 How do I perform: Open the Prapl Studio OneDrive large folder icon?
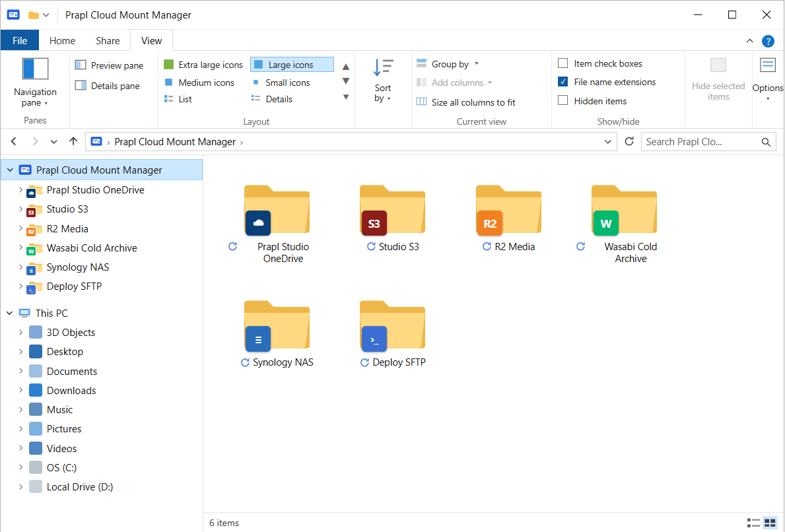(x=277, y=210)
